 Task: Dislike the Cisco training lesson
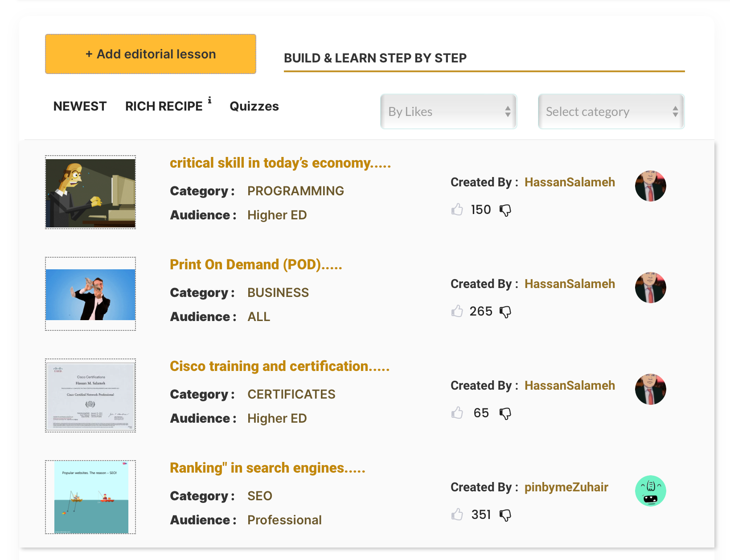click(x=505, y=413)
